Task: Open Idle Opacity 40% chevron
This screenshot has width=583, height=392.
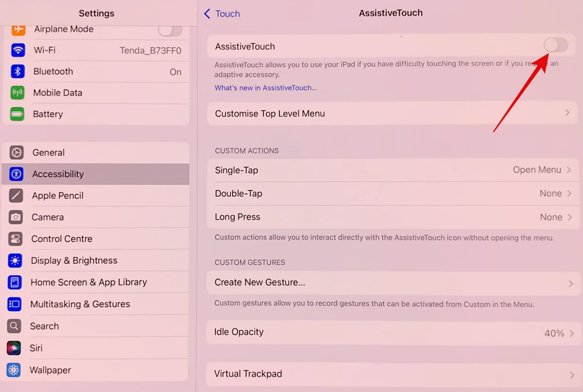Action: point(571,333)
